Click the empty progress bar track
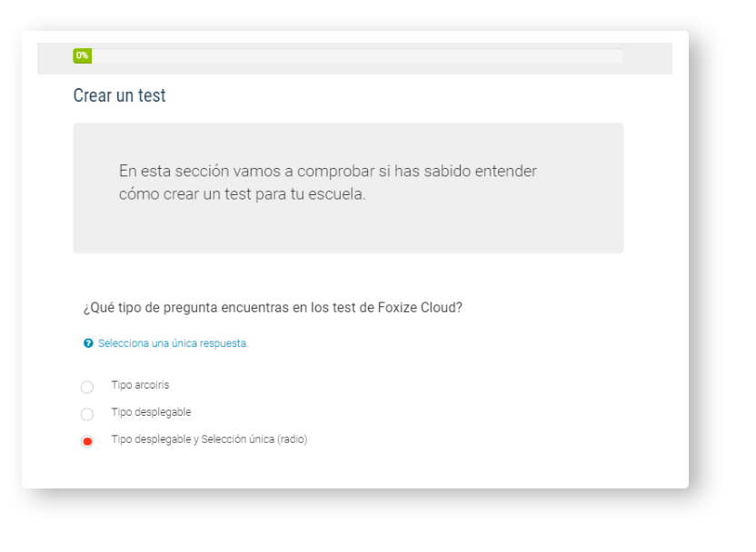The width and height of the screenshot is (756, 552). pos(357,56)
